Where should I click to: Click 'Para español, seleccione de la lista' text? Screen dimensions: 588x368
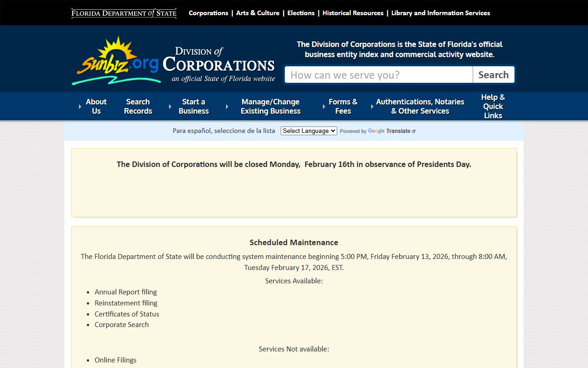coord(224,131)
